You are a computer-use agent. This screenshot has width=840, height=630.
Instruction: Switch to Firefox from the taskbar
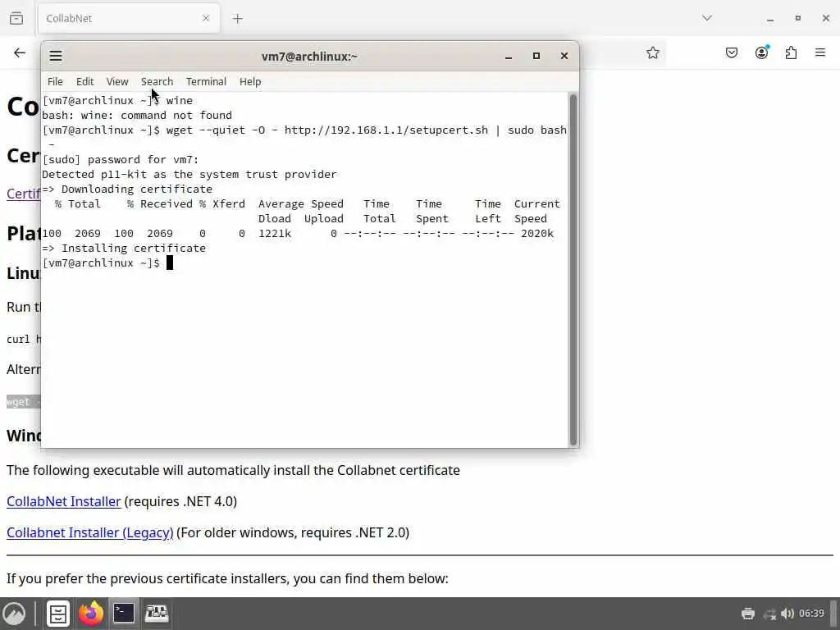pyautogui.click(x=91, y=614)
